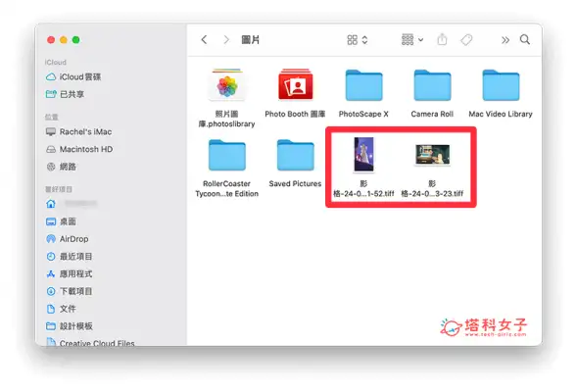Select the Mac Video Library folder
The height and width of the screenshot is (392, 577).
click(x=501, y=85)
